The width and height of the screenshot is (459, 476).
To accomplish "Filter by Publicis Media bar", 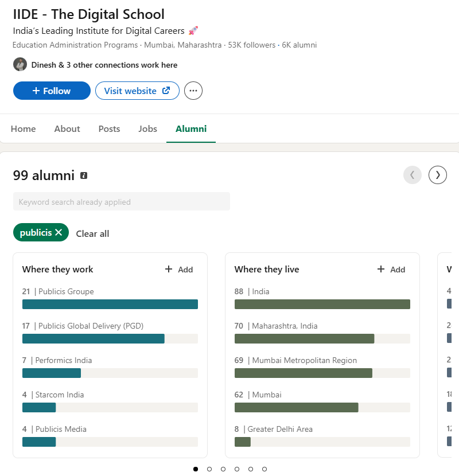I will (110, 442).
